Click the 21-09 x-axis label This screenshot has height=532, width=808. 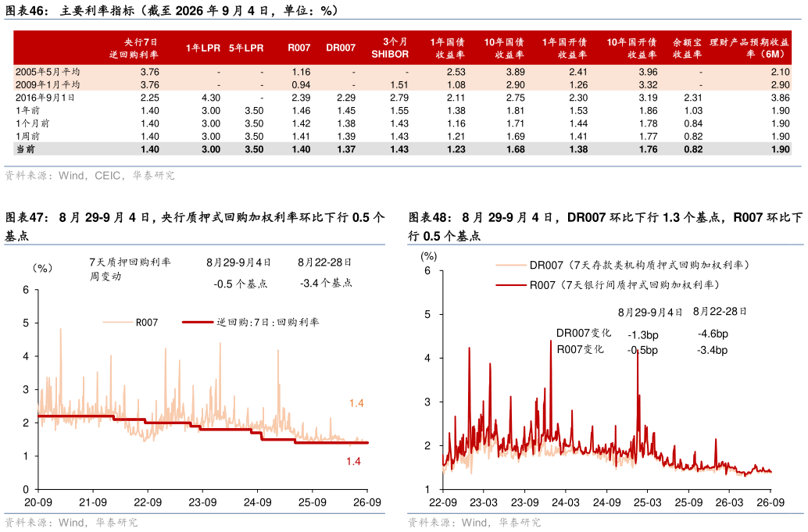click(x=93, y=502)
